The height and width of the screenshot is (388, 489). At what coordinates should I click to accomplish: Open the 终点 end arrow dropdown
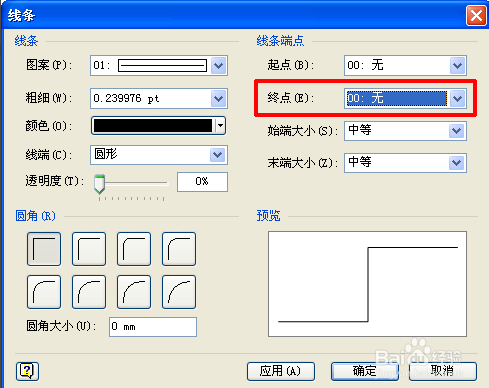point(457,98)
